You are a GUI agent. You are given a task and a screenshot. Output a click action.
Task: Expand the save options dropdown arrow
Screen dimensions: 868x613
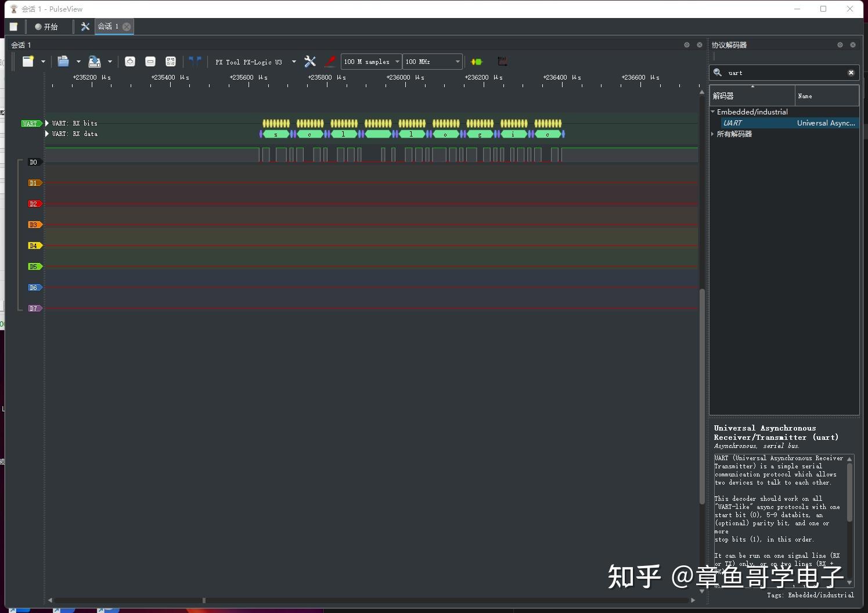coord(110,62)
